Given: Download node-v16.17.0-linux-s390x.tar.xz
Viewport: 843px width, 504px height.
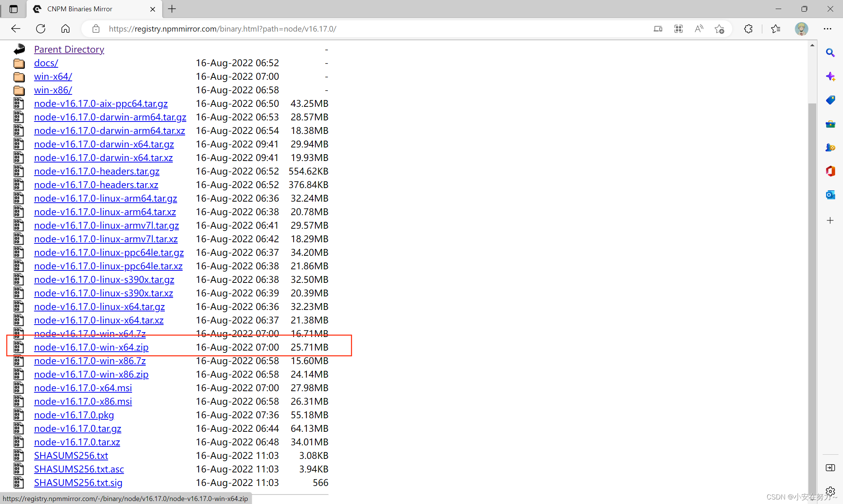Looking at the screenshot, I should [x=103, y=293].
